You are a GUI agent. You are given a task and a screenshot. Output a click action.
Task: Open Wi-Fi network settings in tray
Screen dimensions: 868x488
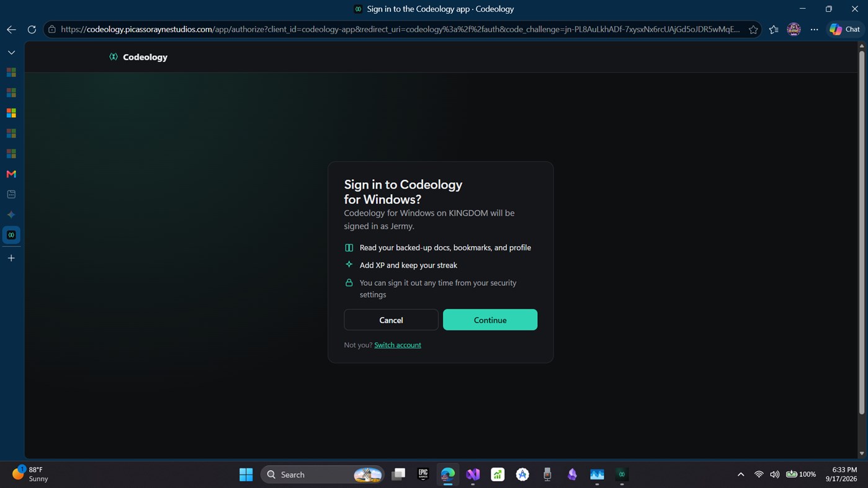click(x=759, y=474)
